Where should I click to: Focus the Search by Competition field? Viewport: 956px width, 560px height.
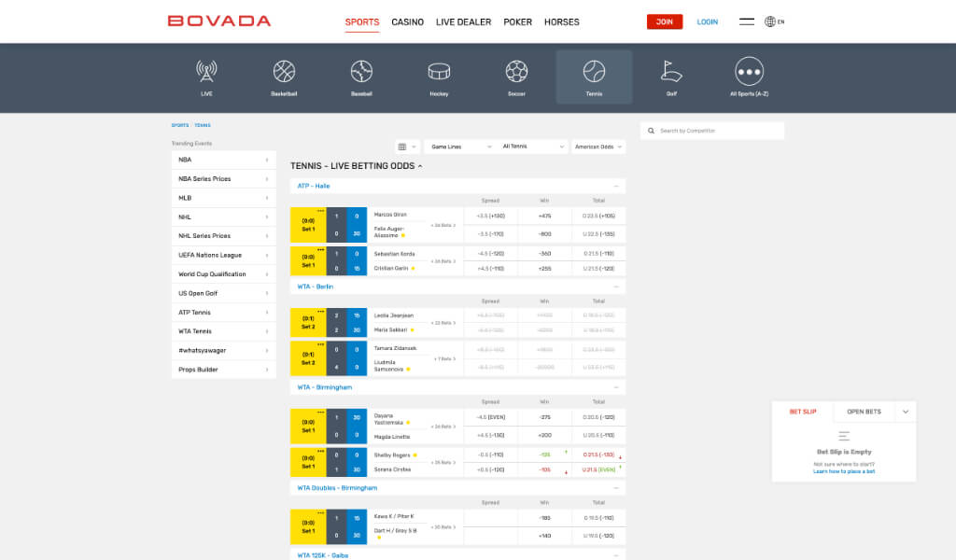[x=712, y=131]
